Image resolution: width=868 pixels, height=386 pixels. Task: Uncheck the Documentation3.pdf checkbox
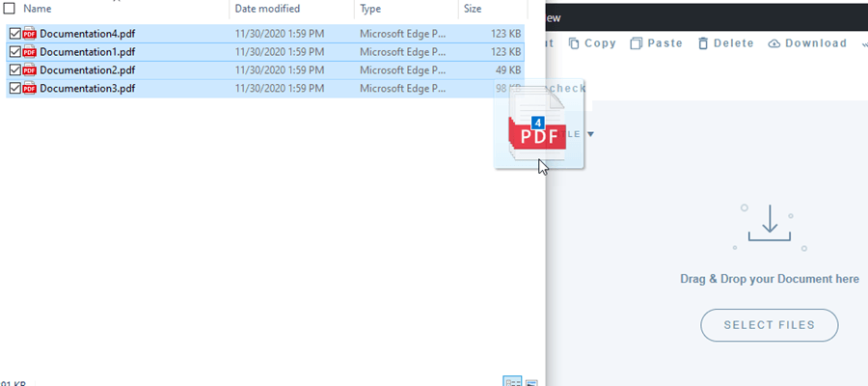(14, 89)
